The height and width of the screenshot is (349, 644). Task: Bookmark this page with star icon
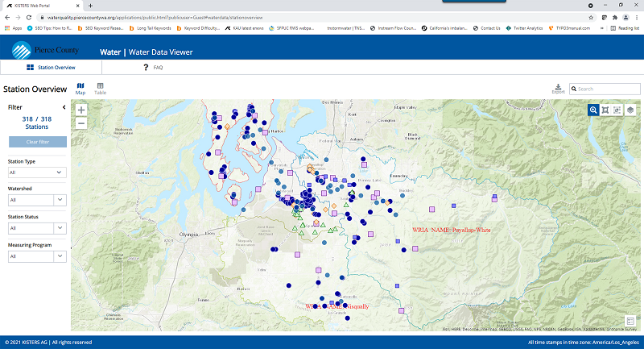591,17
